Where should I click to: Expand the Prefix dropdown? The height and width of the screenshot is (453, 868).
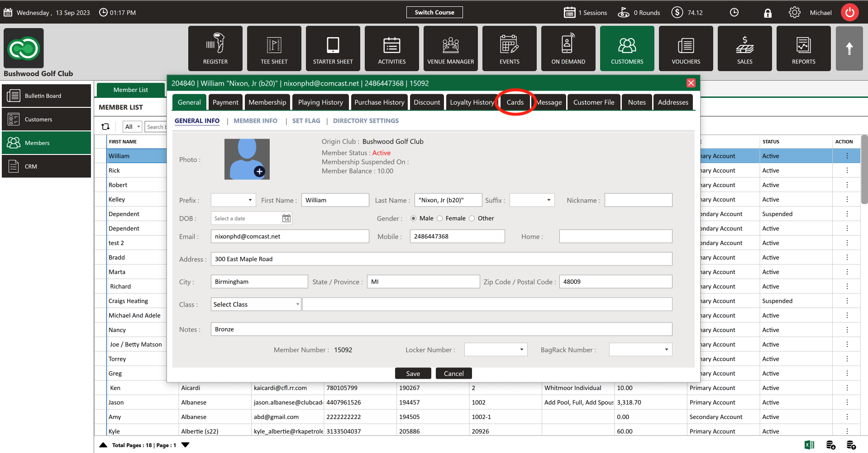pos(233,200)
